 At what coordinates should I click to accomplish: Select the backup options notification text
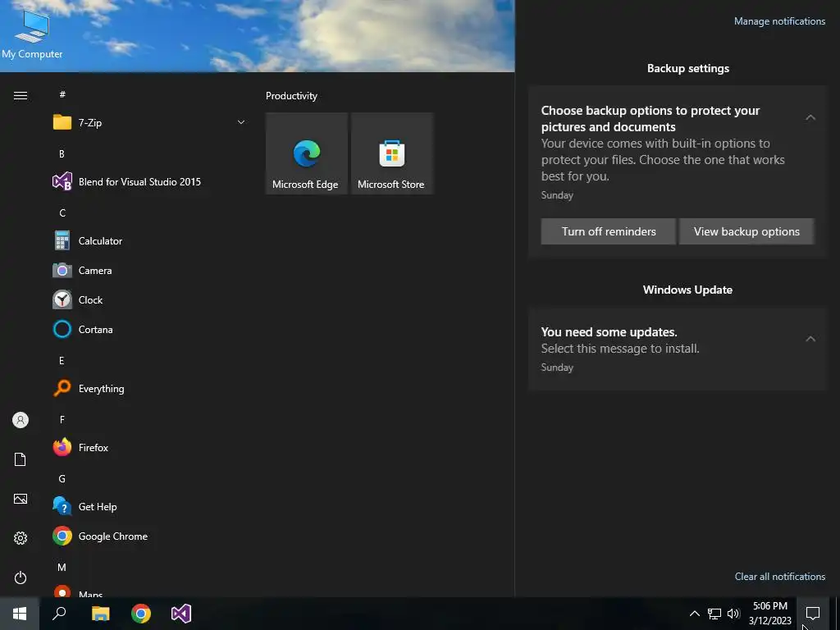click(x=663, y=143)
